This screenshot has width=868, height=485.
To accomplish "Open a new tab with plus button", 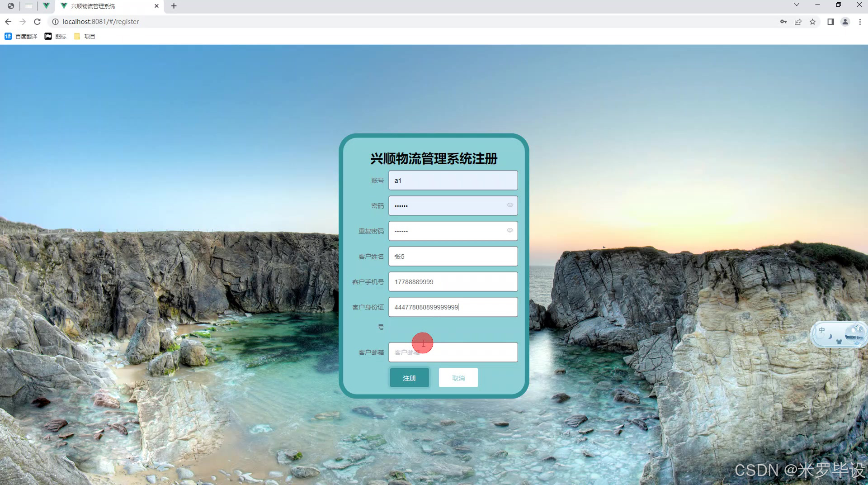I will 174,6.
